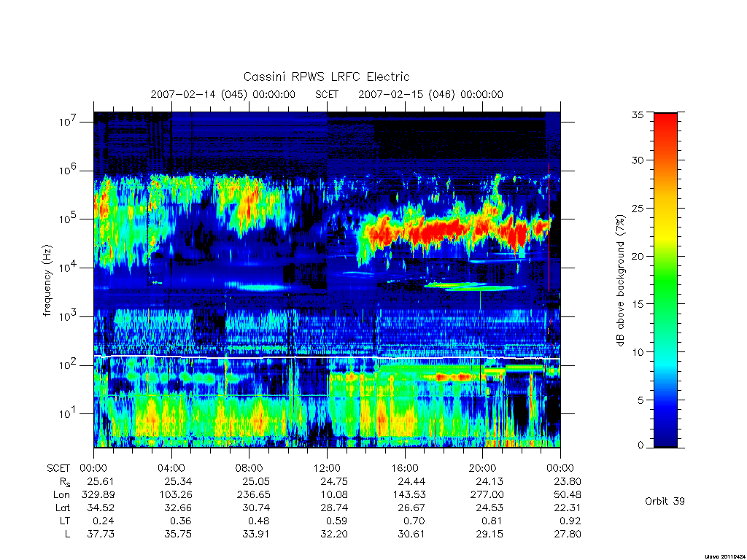Click the colorbar tick value 30

(638, 160)
